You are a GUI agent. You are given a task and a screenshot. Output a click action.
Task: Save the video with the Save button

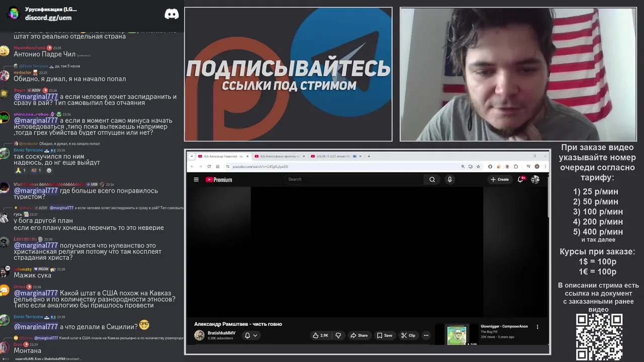coord(385,335)
